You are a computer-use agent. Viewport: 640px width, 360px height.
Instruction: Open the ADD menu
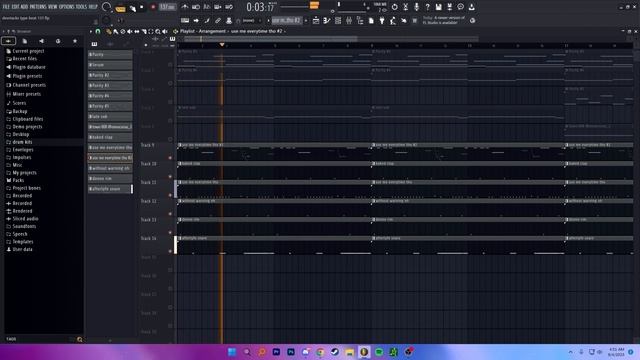pyautogui.click(x=24, y=7)
